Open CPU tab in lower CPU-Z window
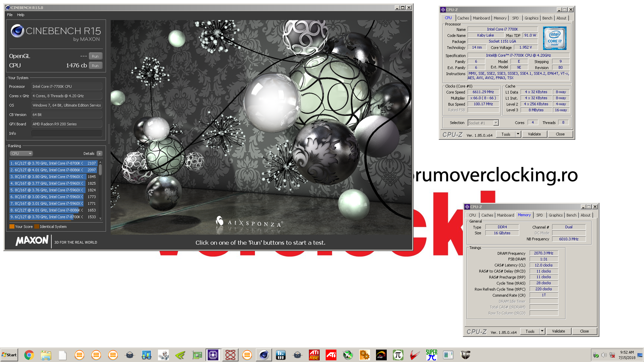This screenshot has height=362, width=644. coord(473,215)
